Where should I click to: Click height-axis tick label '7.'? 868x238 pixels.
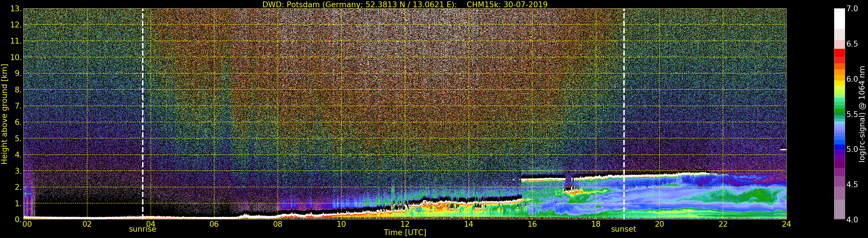coord(18,106)
